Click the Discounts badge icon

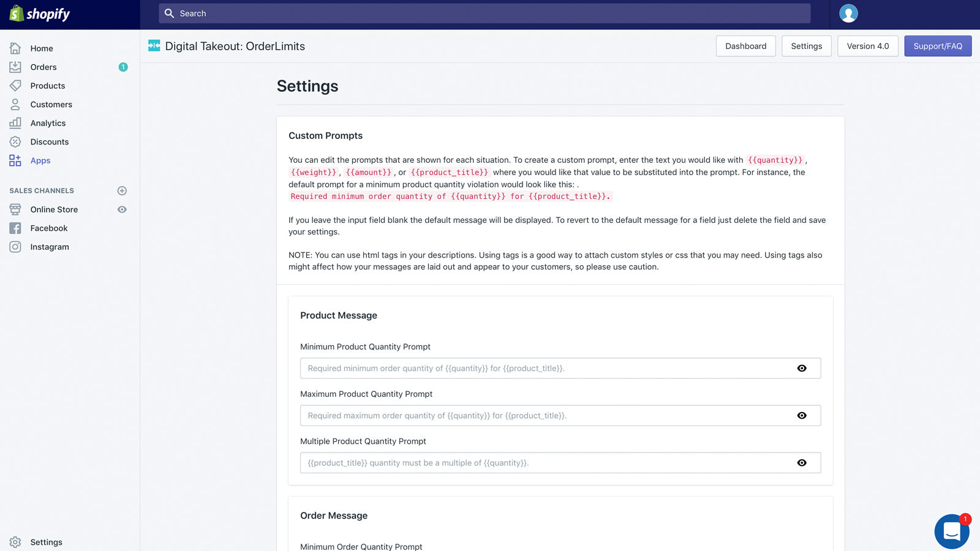click(x=15, y=142)
